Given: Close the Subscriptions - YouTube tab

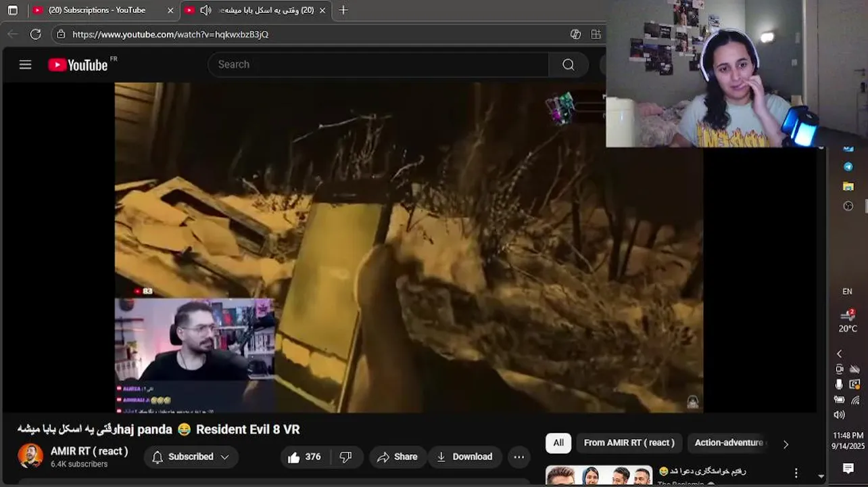Looking at the screenshot, I should point(170,10).
